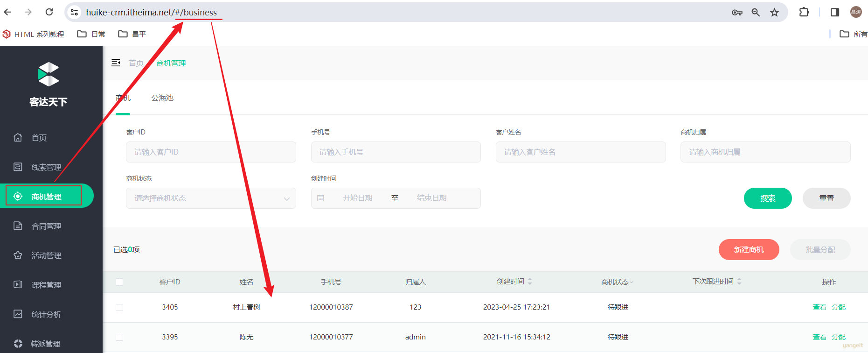Switch to the 公海池 tab

point(162,98)
